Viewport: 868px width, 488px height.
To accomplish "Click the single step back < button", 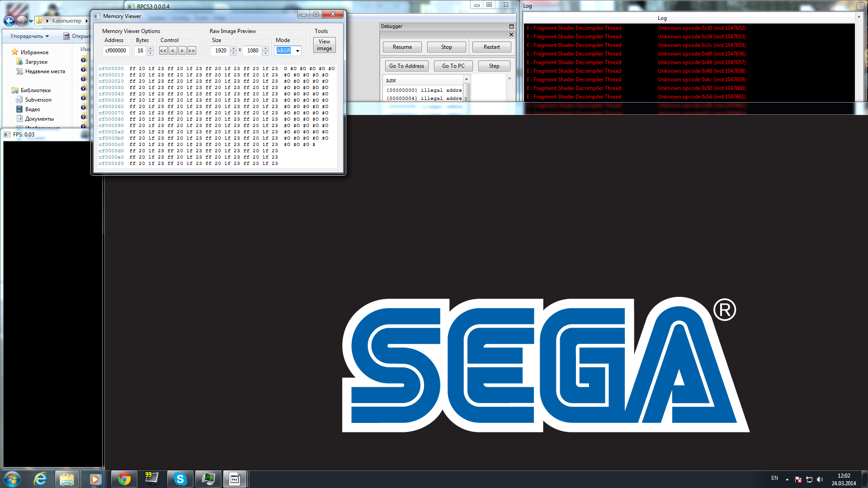I will (x=173, y=51).
